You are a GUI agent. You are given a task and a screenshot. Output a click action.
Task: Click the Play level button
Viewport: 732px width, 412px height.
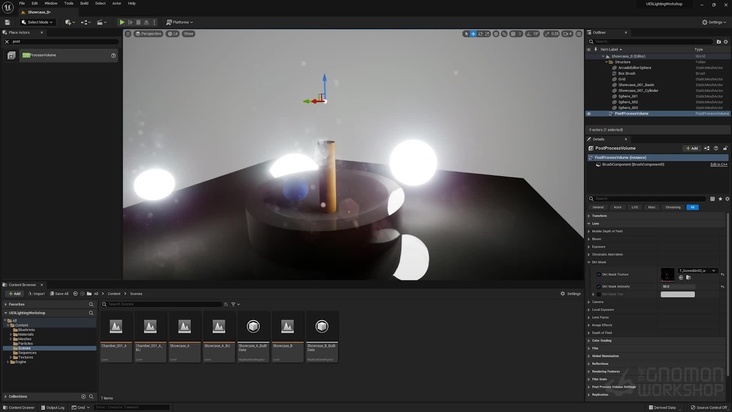point(122,22)
